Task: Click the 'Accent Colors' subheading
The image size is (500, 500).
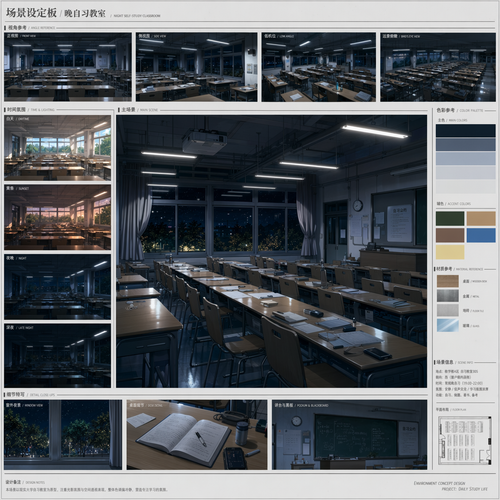Action: click(x=459, y=204)
